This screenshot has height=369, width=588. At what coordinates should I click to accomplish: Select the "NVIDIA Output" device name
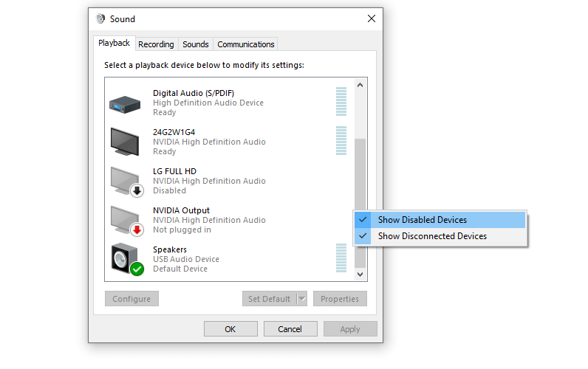(181, 210)
